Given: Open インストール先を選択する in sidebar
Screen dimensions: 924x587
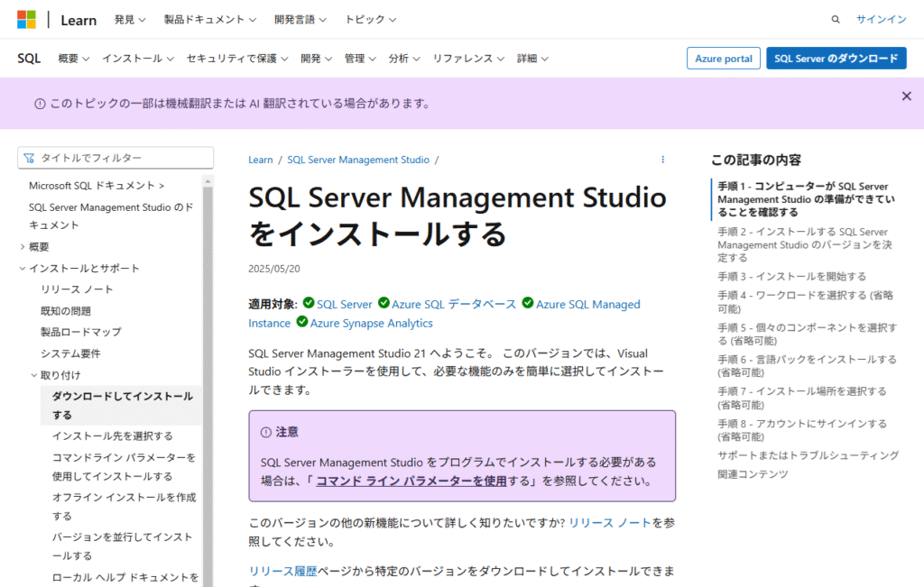Looking at the screenshot, I should pyautogui.click(x=113, y=436).
